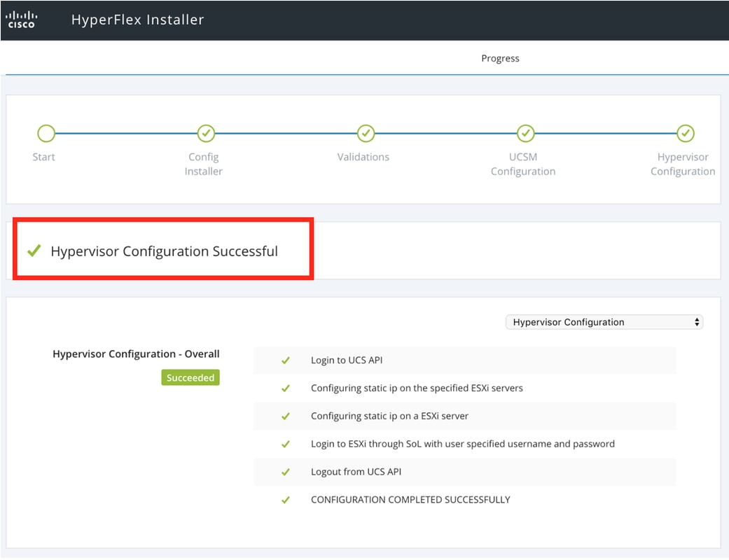Click checkmark beside Hypervisor Configuration Successful

click(34, 251)
